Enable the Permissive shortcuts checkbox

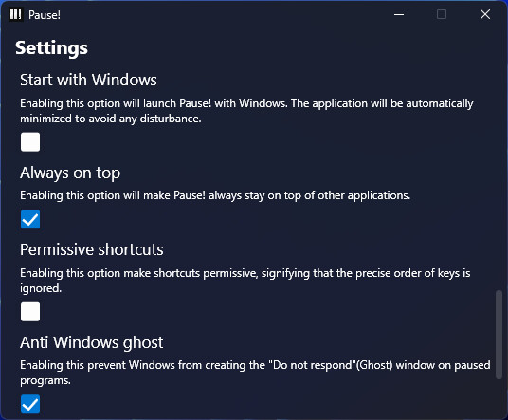click(x=30, y=312)
